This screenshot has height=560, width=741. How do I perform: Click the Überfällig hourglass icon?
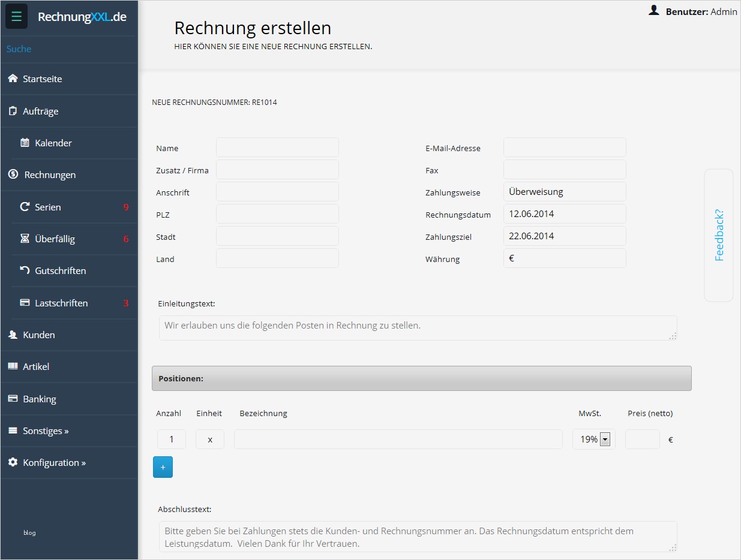pos(25,239)
